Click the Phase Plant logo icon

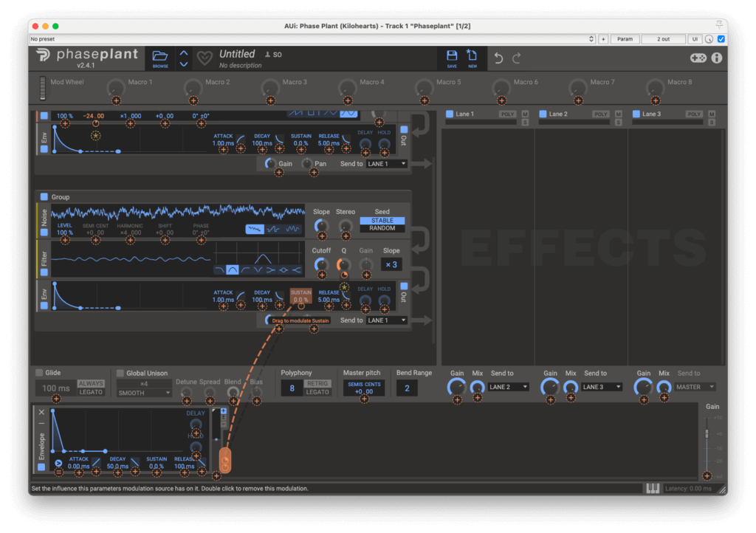44,55
